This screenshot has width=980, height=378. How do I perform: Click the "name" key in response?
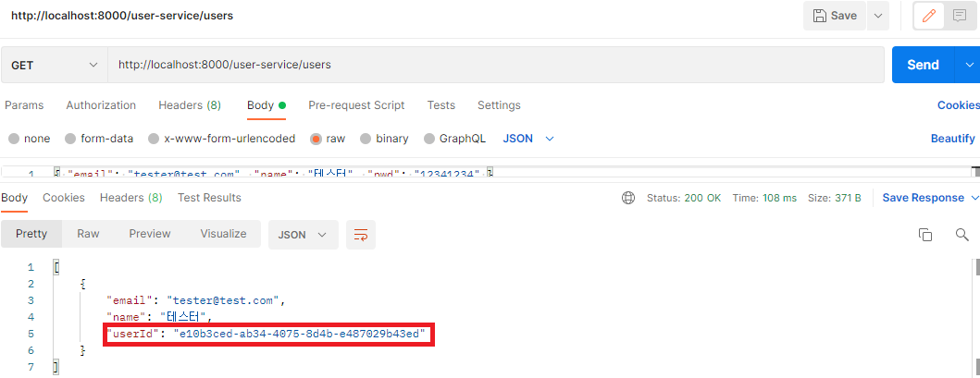tap(126, 317)
